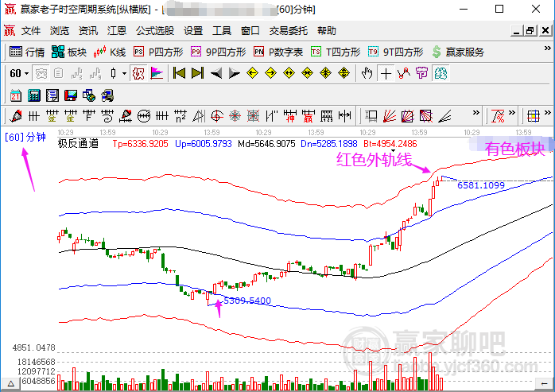
Task: Step the chart backward with black left arrow
Action: [216, 73]
